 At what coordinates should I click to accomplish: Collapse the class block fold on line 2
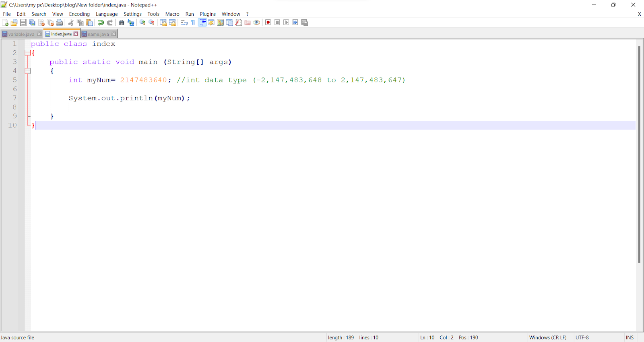(27, 53)
